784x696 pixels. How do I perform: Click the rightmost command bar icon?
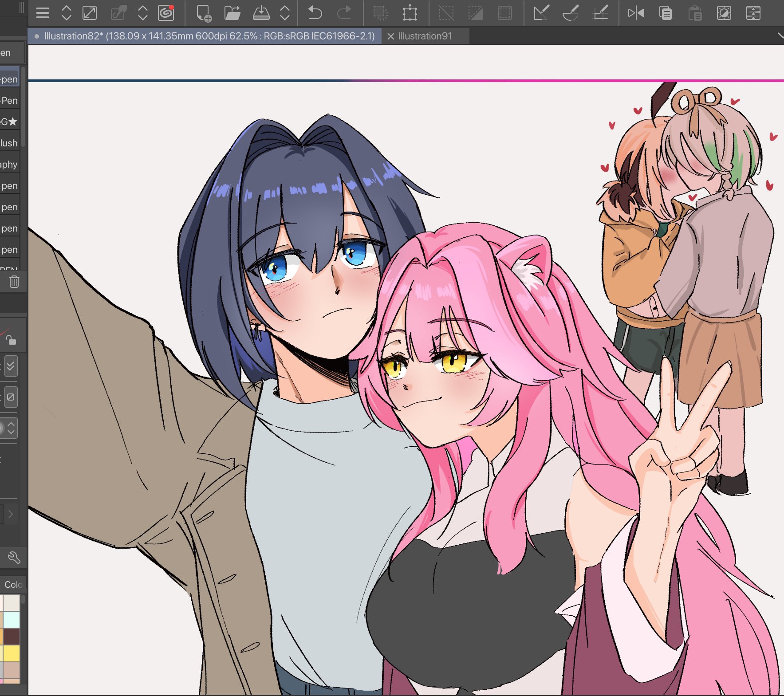pyautogui.click(x=753, y=13)
